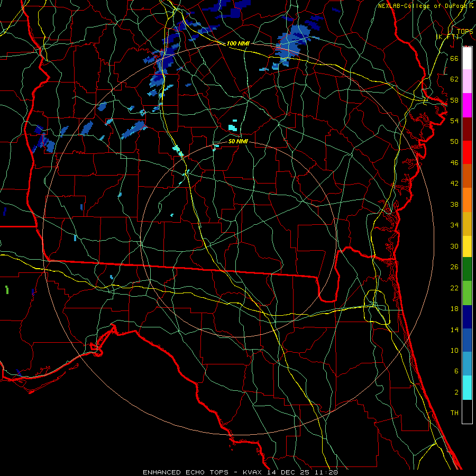Click the white swatch in the tops legend

click(467, 58)
